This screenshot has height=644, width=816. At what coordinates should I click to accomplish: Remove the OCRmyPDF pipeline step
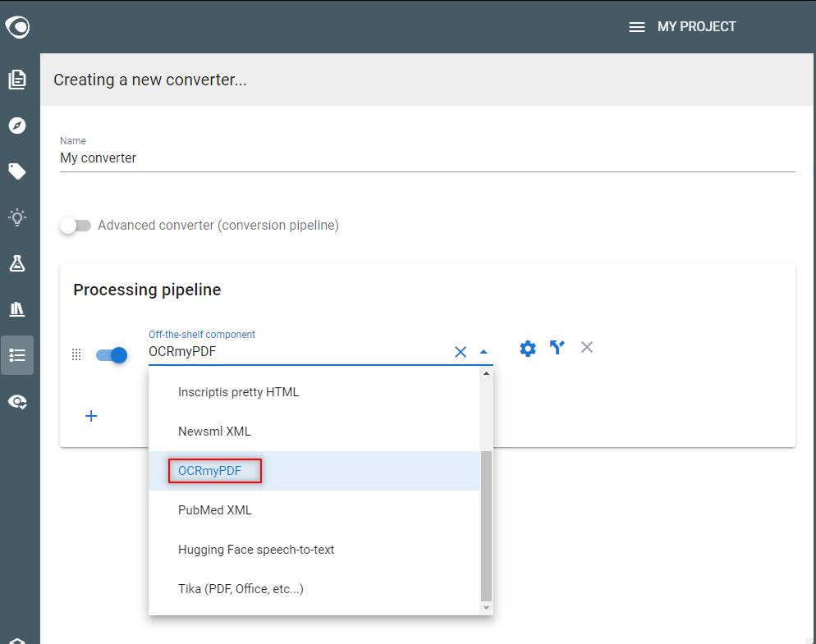586,347
